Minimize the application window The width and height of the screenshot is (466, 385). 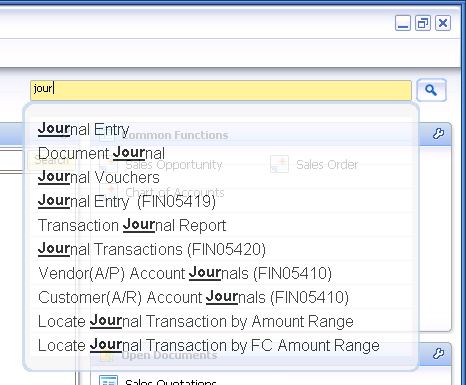click(x=403, y=23)
